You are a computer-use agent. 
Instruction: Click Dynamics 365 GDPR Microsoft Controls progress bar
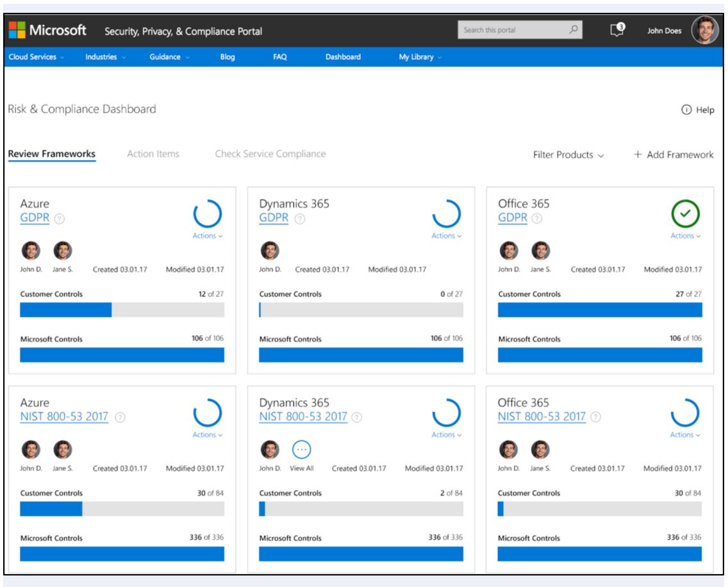click(361, 355)
